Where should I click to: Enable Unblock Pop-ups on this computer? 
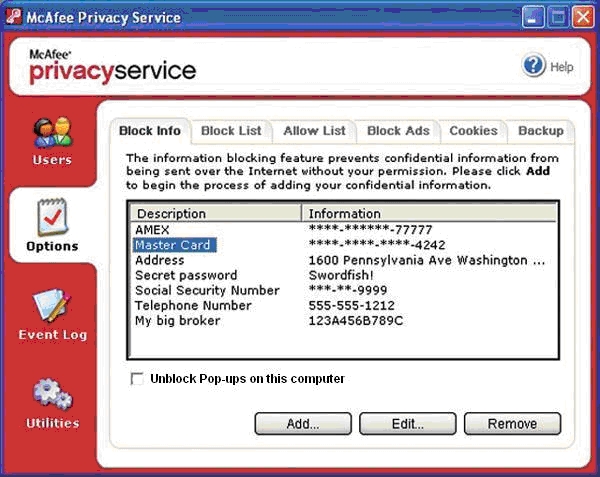click(x=137, y=379)
